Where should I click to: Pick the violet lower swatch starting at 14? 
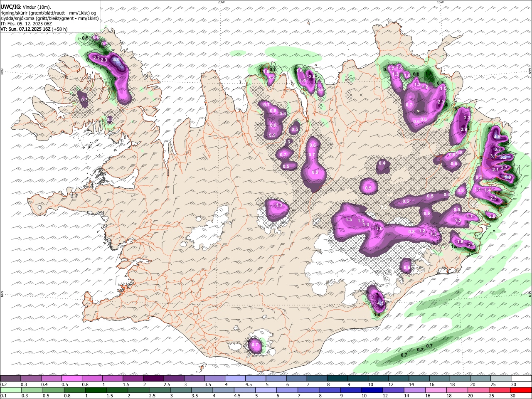(414, 390)
